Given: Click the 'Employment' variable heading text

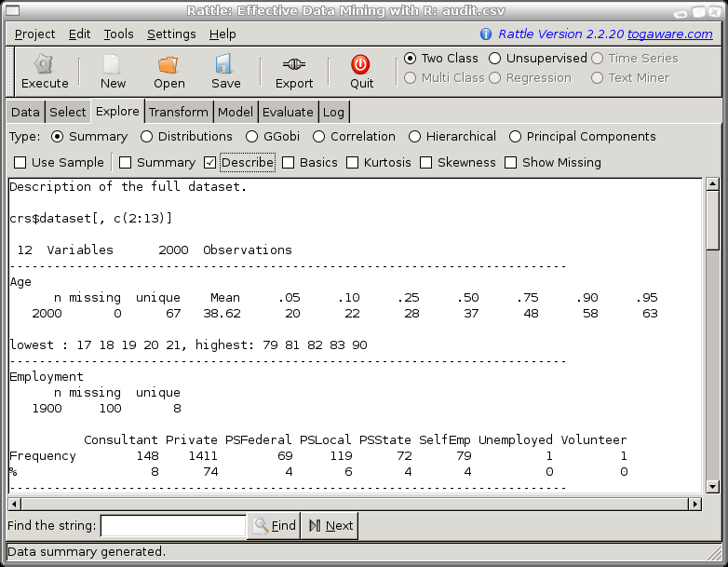Looking at the screenshot, I should tap(47, 377).
